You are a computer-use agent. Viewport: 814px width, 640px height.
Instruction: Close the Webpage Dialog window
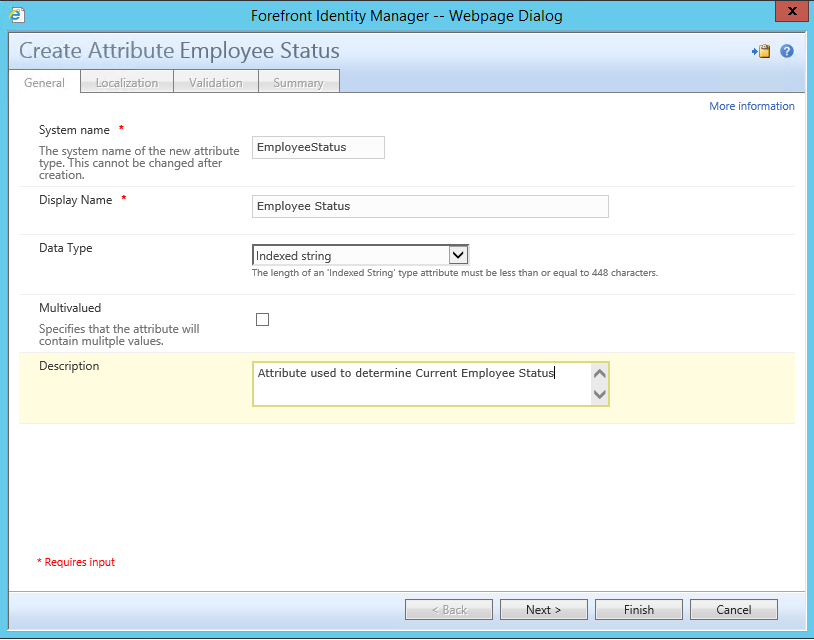click(x=792, y=11)
